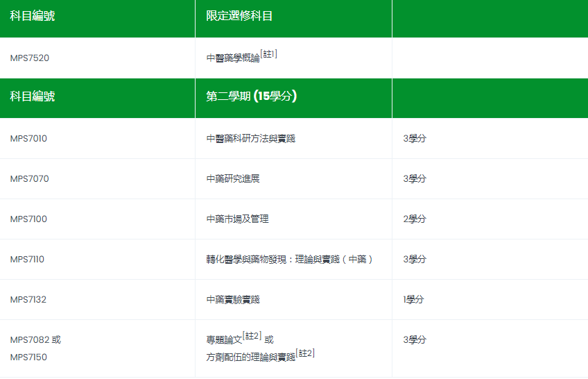Click course code MPS7150
The height and width of the screenshot is (379, 588).
point(29,357)
